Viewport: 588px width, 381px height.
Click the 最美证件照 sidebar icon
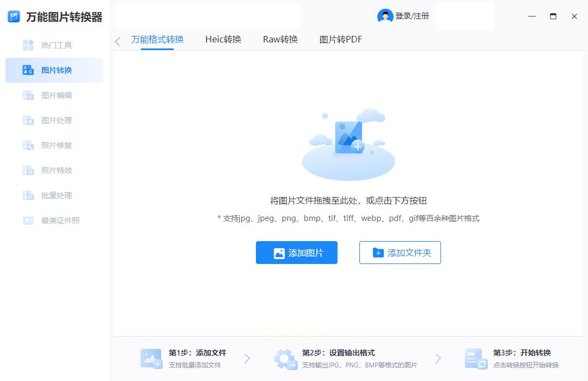[28, 220]
